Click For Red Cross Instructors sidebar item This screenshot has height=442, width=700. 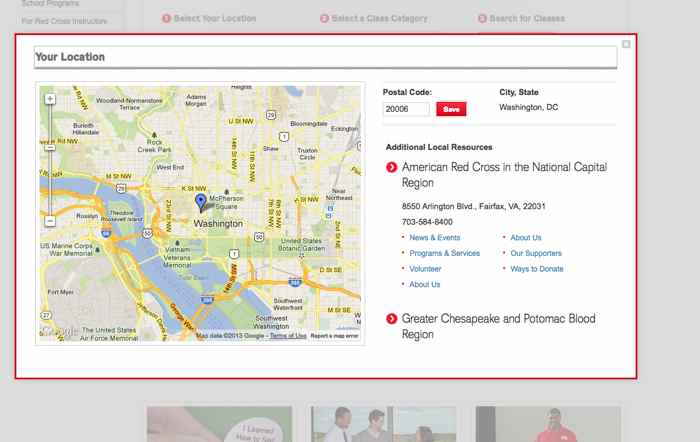64,21
